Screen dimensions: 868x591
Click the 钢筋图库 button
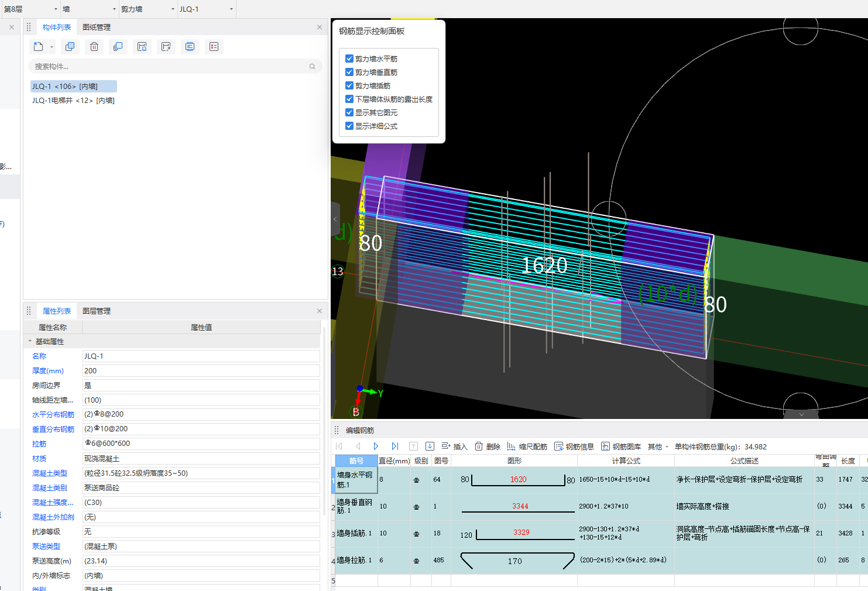click(x=621, y=446)
